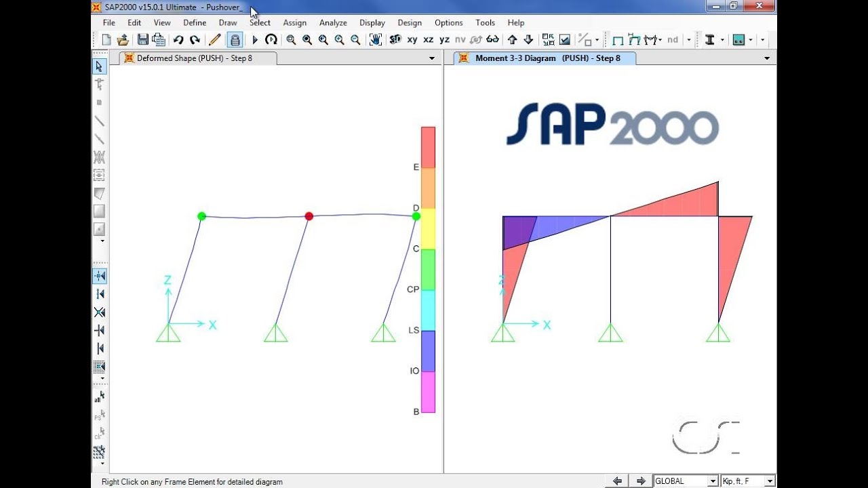Go to previous step left arrow button
The height and width of the screenshot is (488, 868).
click(x=617, y=481)
